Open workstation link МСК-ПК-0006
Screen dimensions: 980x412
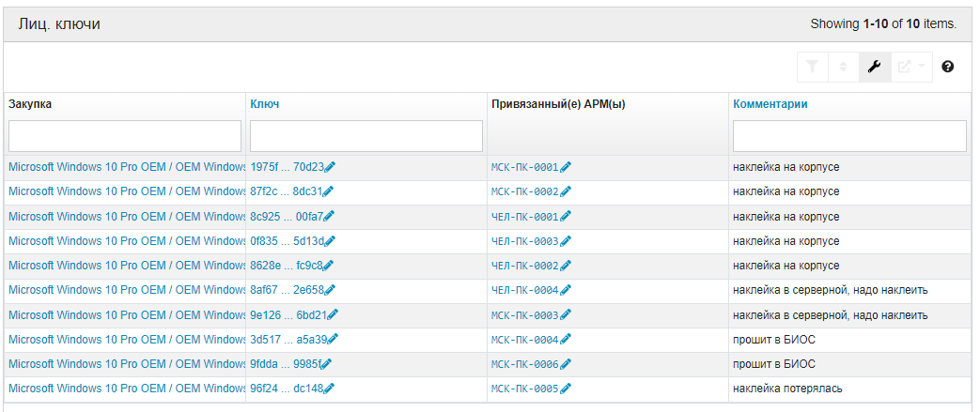(x=525, y=363)
